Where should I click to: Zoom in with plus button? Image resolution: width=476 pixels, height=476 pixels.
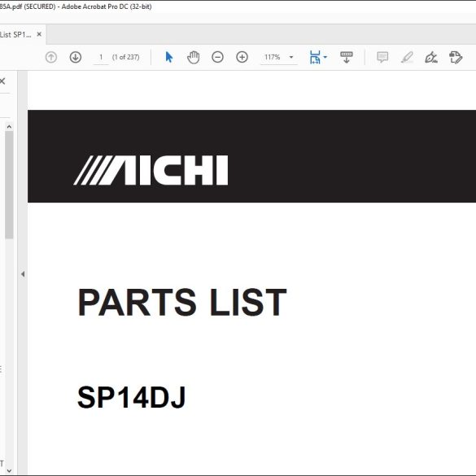pyautogui.click(x=242, y=57)
